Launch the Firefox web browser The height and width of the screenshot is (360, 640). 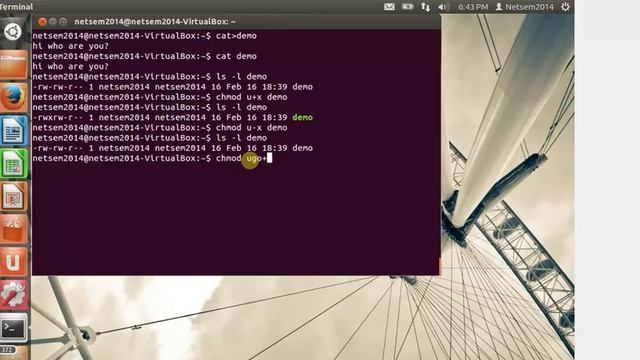[x=13, y=98]
